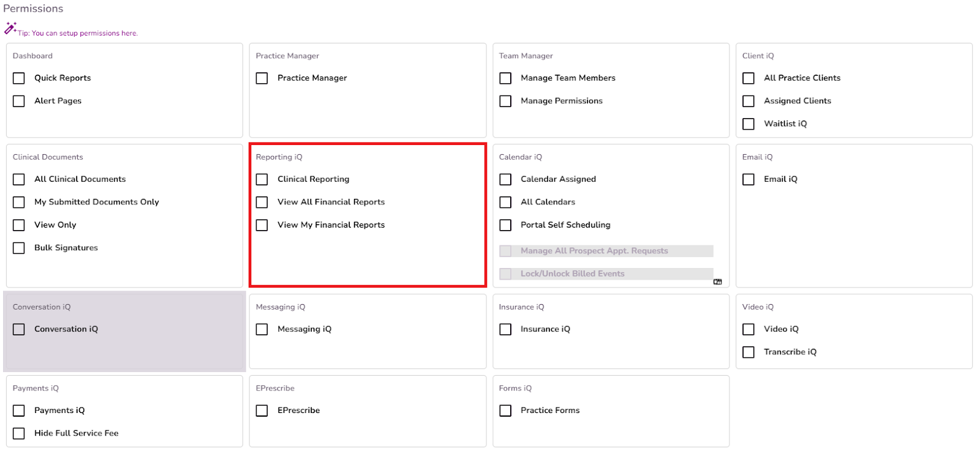Enable the Insurance iQ checkbox

click(x=505, y=329)
